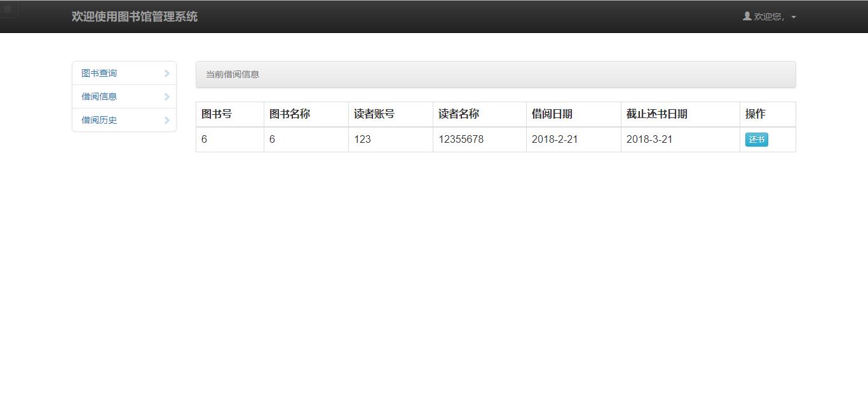Click the chevron on the 借阅历史 row
This screenshot has height=410, width=868.
tap(167, 120)
